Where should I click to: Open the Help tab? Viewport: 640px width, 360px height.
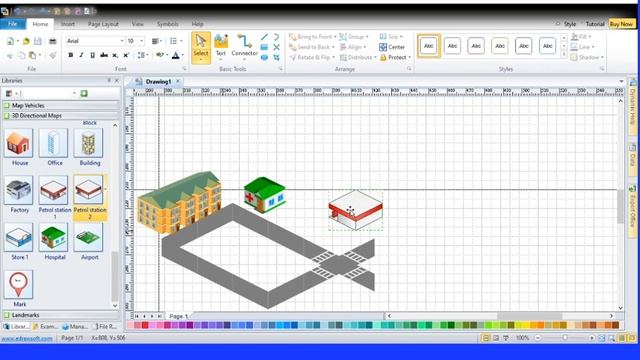[198, 24]
